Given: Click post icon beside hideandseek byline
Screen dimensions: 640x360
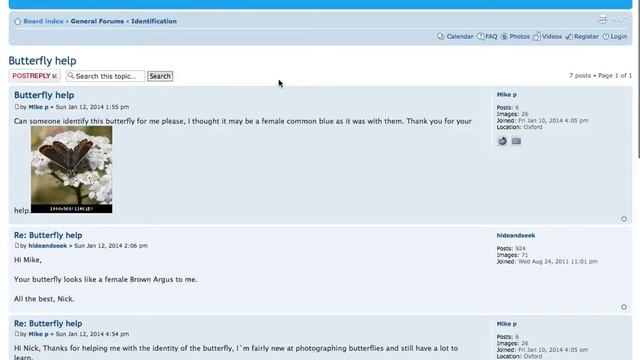Looking at the screenshot, I should click(x=17, y=246).
